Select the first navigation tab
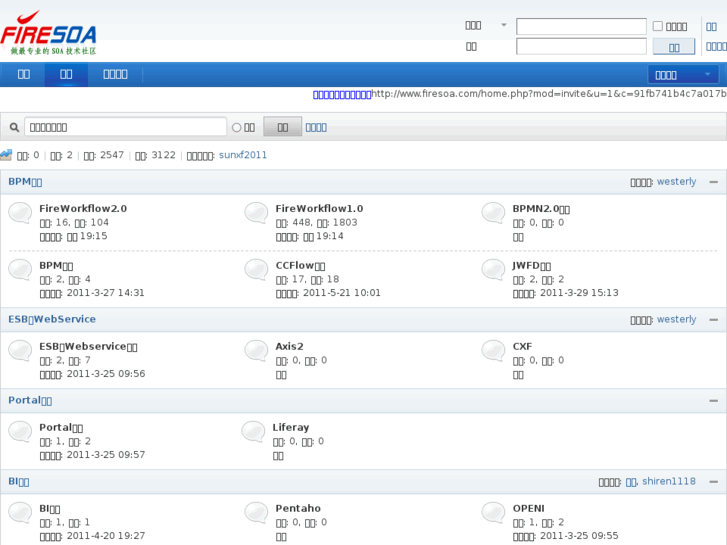This screenshot has width=727, height=545. tap(24, 74)
